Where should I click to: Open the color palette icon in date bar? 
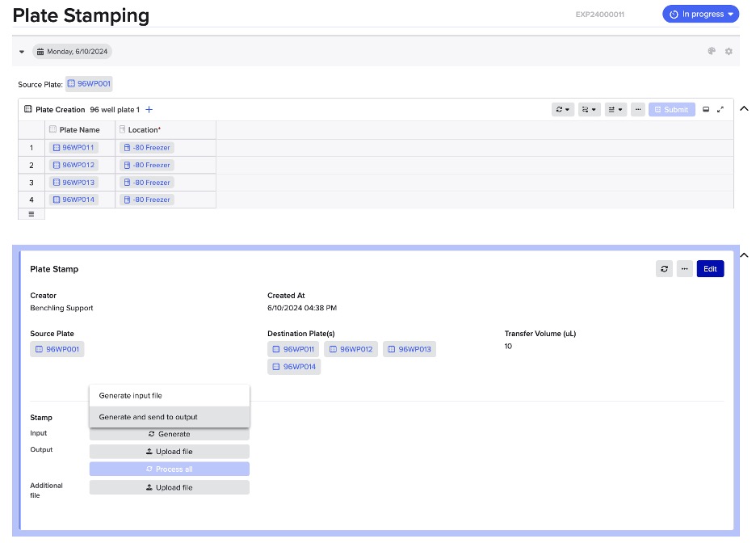tap(712, 51)
